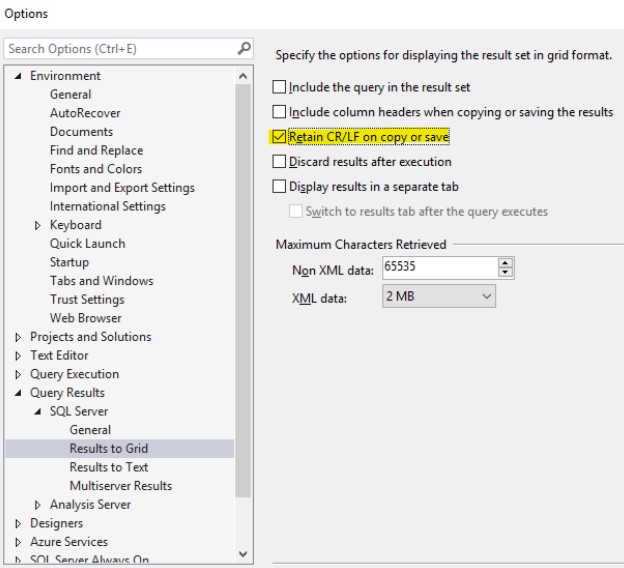The height and width of the screenshot is (568, 624).
Task: Select Import and Export Settings
Action: pyautogui.click(x=122, y=187)
